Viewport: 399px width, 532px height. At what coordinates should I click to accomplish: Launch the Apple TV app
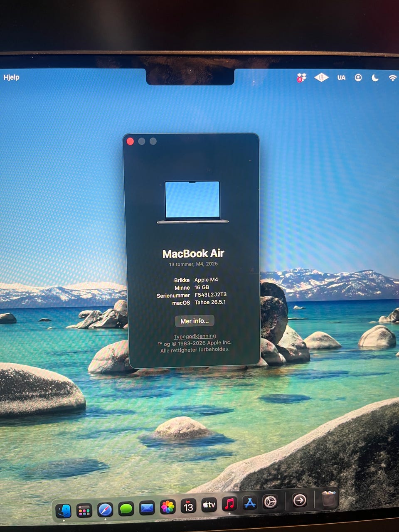[209, 505]
